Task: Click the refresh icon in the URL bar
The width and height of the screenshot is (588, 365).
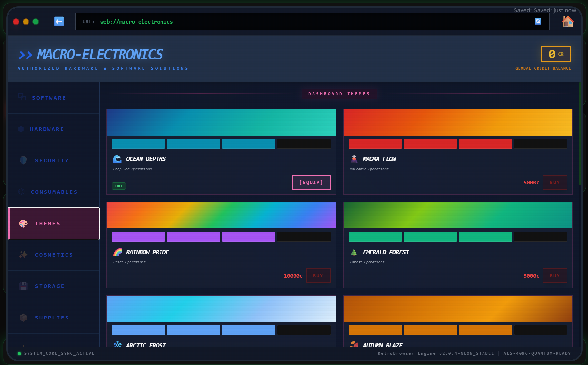Action: coord(538,21)
